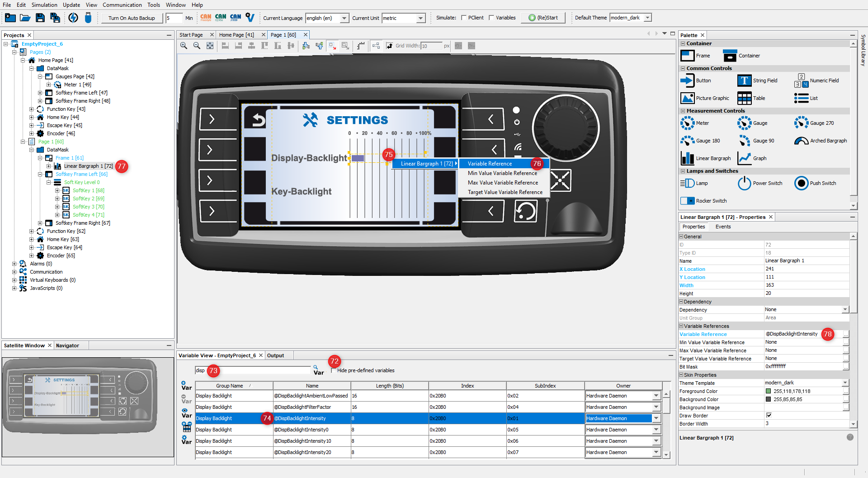This screenshot has width=868, height=478.
Task: Click the zoom in magnifier icon
Action: point(184,46)
